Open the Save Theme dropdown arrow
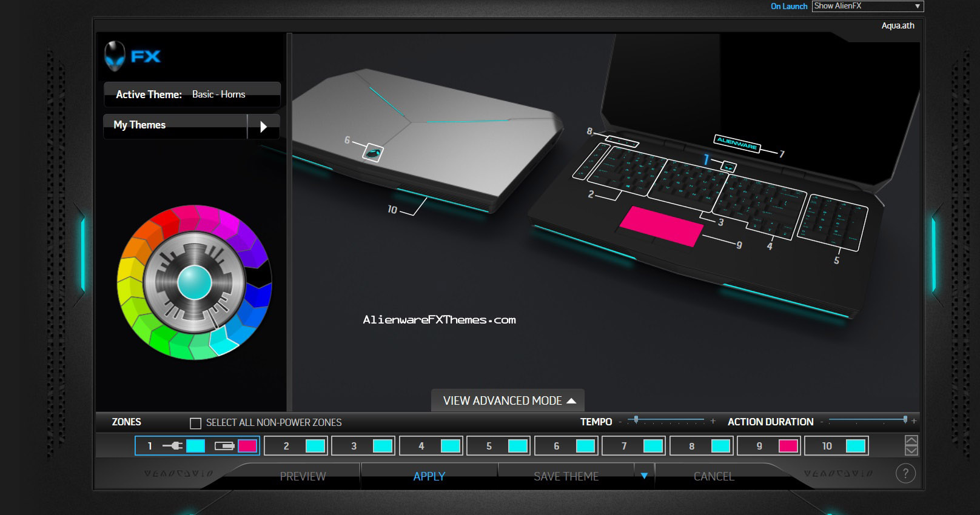 tap(644, 476)
